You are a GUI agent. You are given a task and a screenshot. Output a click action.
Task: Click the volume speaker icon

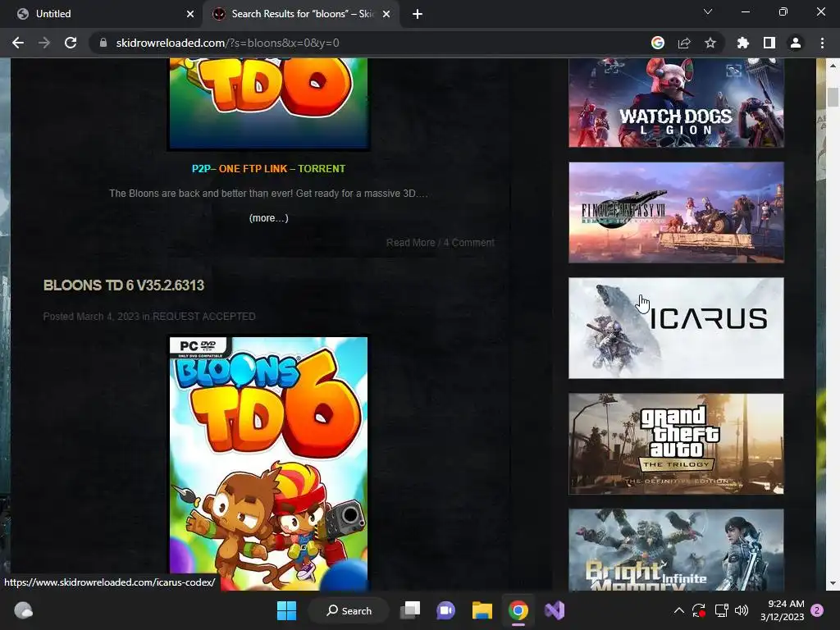(742, 610)
